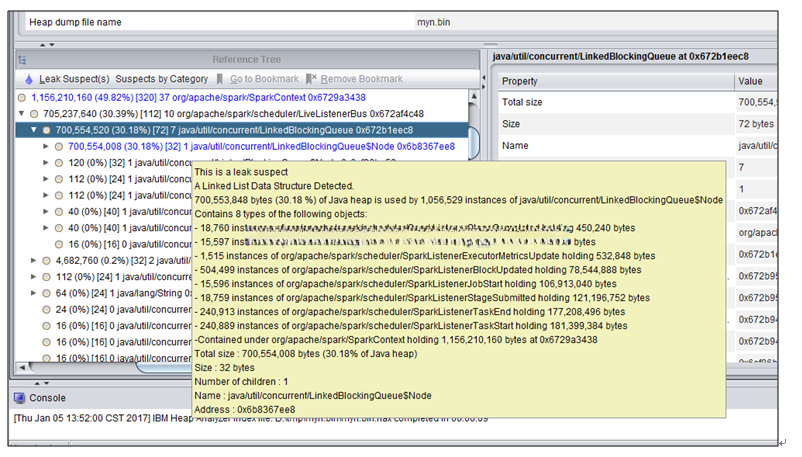Expand the 4,682,760 (0.2%) tree node

(x=33, y=260)
